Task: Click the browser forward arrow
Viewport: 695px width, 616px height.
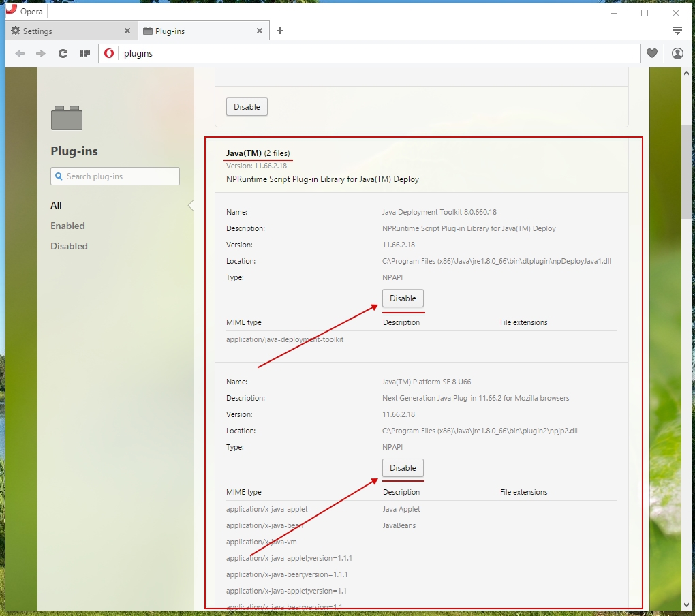Action: (41, 54)
